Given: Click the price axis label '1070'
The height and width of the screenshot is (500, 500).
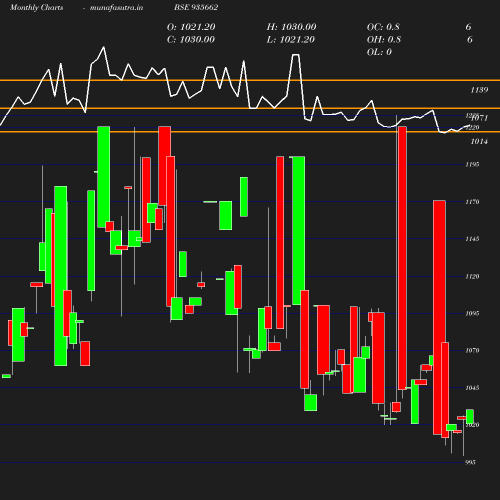Looking at the screenshot, I should coord(472,350).
